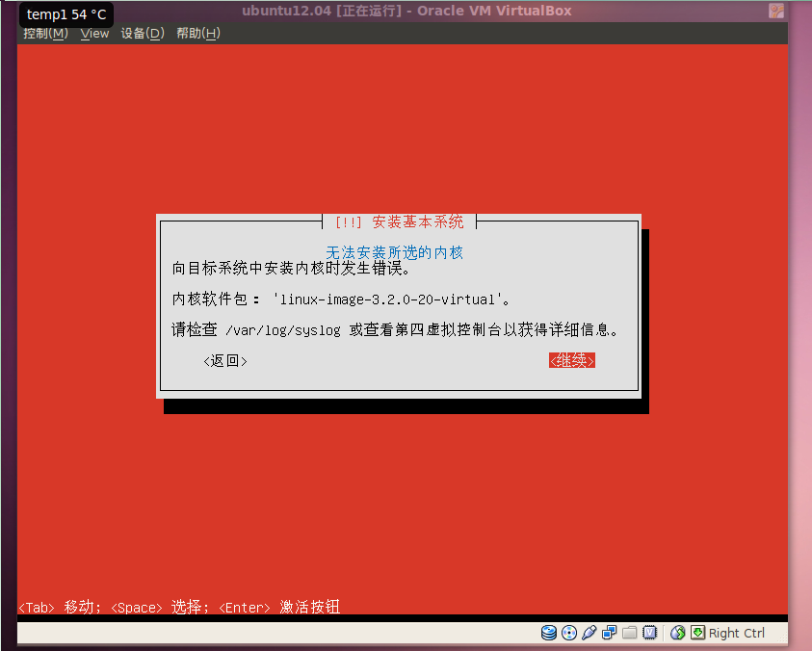
Task: Click the hard disk activity icon
Action: click(549, 633)
